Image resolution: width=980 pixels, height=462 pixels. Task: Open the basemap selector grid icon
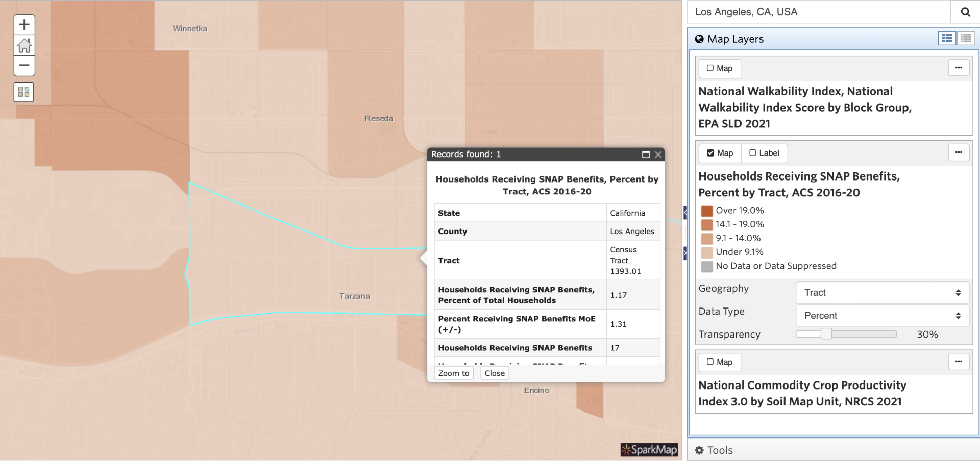tap(23, 92)
